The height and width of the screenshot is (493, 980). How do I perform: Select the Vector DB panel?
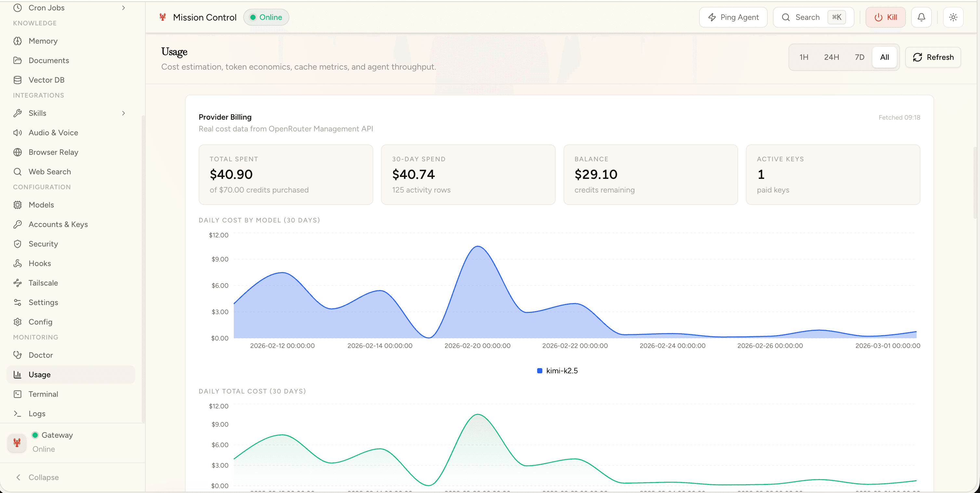pos(47,79)
